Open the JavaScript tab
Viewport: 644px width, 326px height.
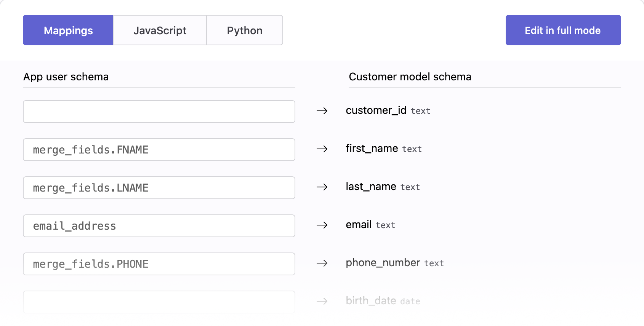(x=160, y=30)
